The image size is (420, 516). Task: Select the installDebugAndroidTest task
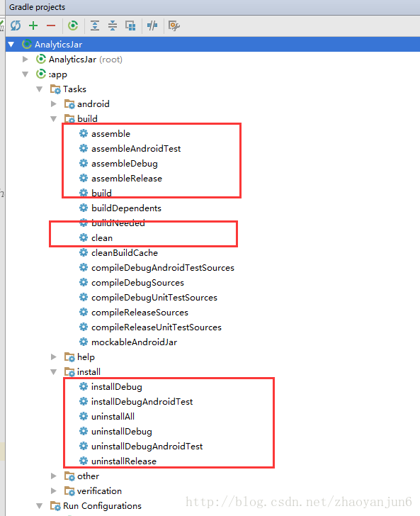142,401
